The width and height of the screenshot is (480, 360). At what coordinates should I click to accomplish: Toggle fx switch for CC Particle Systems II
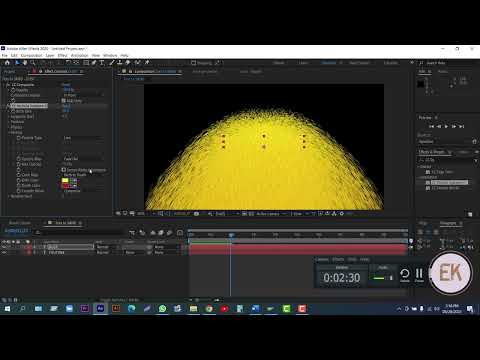click(x=8, y=106)
